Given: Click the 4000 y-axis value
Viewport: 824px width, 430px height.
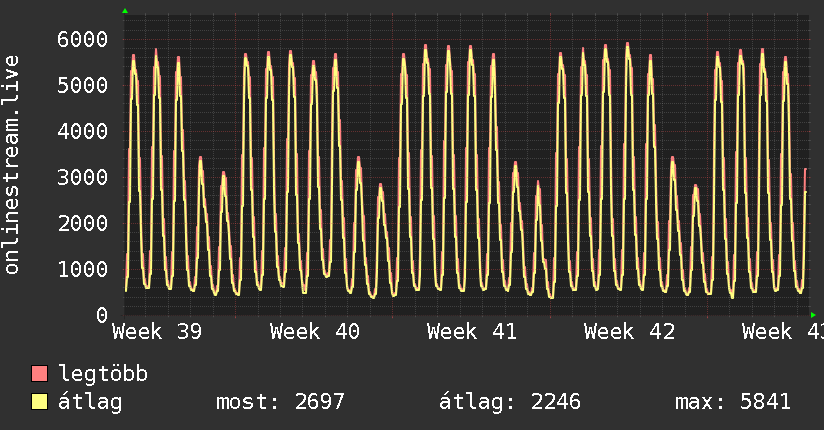Looking at the screenshot, I should pos(83,131).
